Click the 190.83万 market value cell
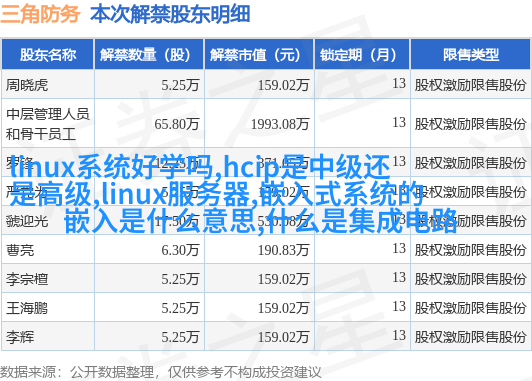The width and height of the screenshot is (532, 381). tap(283, 250)
